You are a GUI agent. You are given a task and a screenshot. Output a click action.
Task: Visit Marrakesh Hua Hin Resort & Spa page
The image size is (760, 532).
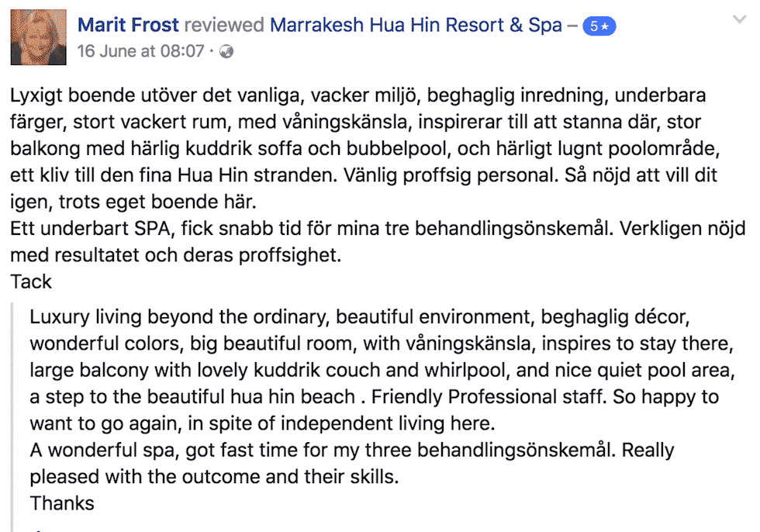click(416, 25)
